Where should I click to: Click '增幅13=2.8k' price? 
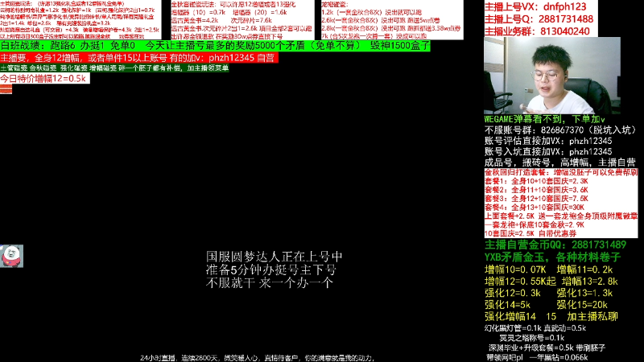point(590,282)
